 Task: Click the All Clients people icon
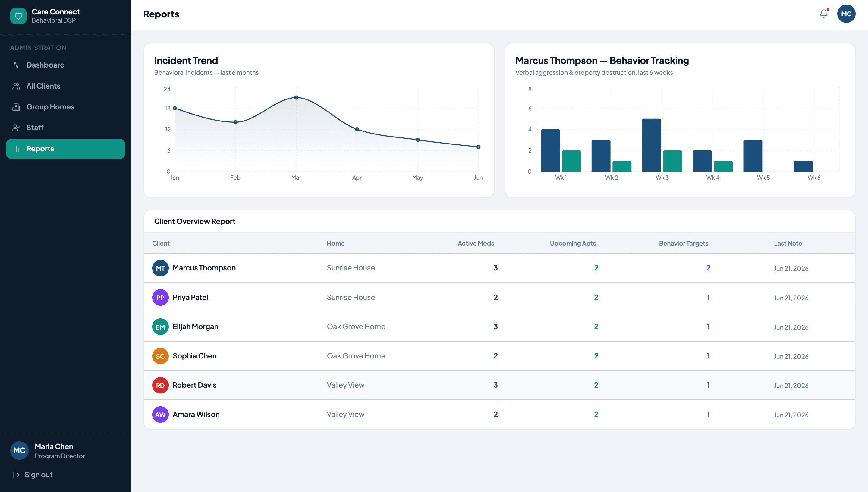(16, 86)
